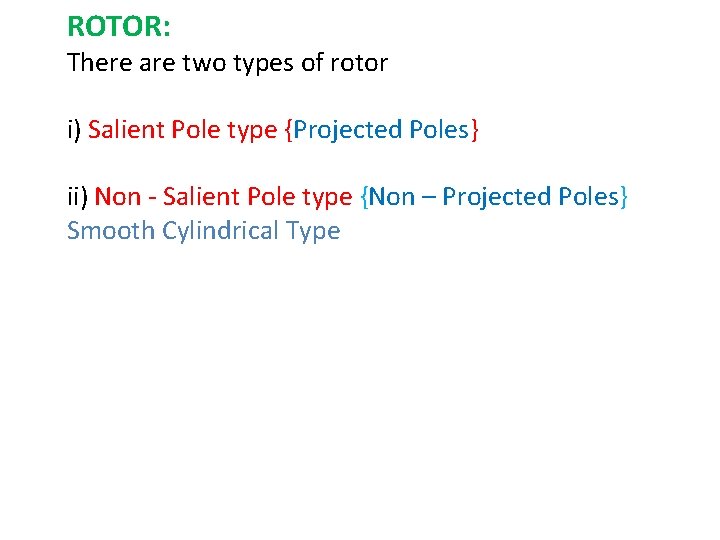720x540 pixels.
Task: Click the opening red brace before "Projected Poles"
Action: [289, 130]
